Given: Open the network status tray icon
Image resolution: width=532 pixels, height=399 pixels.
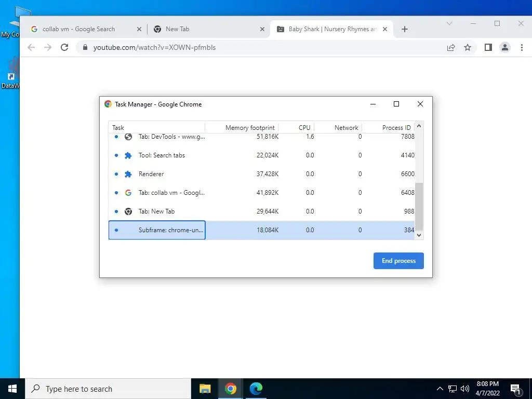Looking at the screenshot, I should 453,389.
